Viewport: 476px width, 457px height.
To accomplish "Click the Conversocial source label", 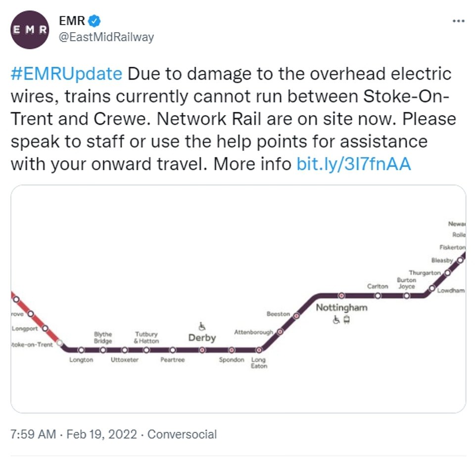I will [182, 434].
